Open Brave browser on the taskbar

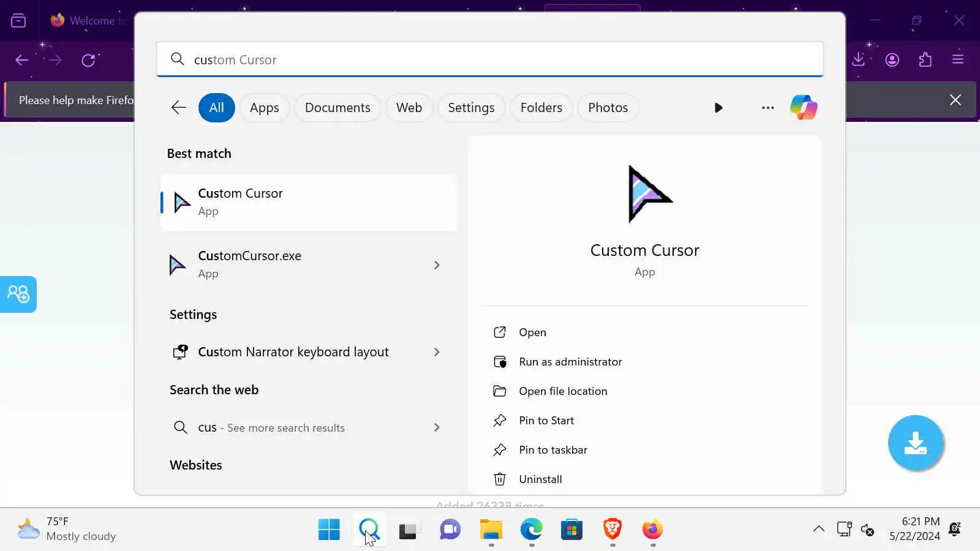point(612,529)
